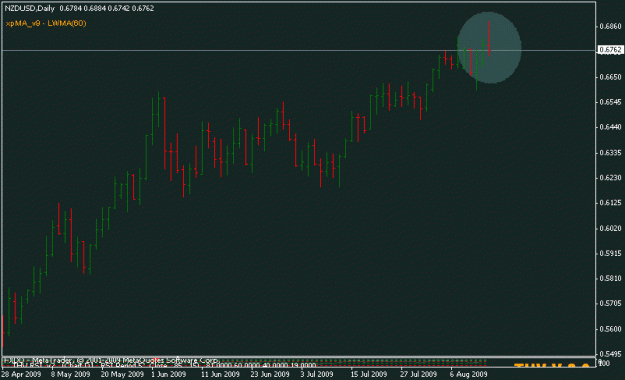Viewport: 625px width, 380px height.
Task: Click the 20 May 2009 date label
Action: (122, 374)
